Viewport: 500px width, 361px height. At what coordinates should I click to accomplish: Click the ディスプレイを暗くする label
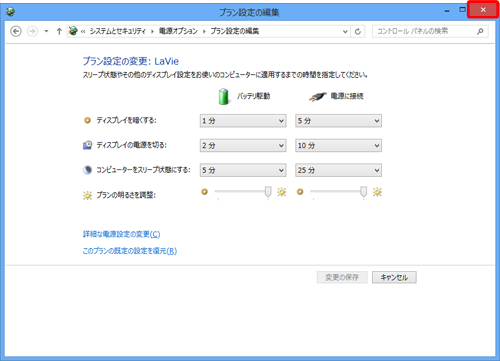[126, 120]
